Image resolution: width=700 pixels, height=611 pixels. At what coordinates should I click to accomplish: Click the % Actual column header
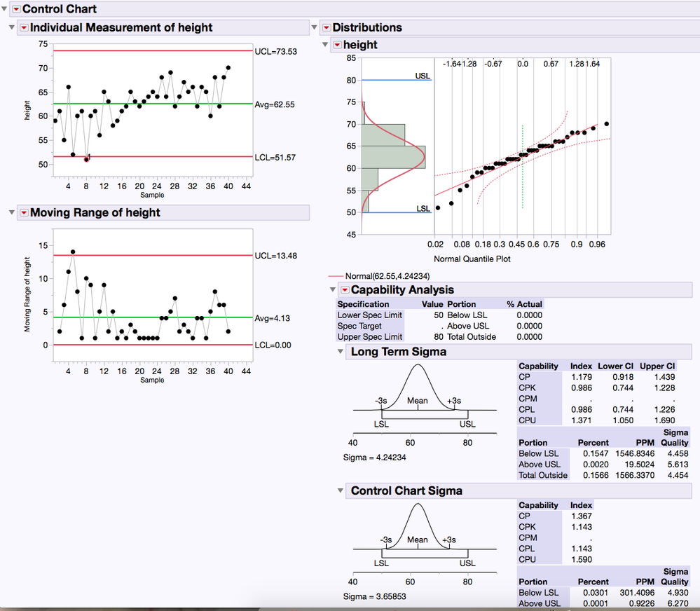coord(524,304)
